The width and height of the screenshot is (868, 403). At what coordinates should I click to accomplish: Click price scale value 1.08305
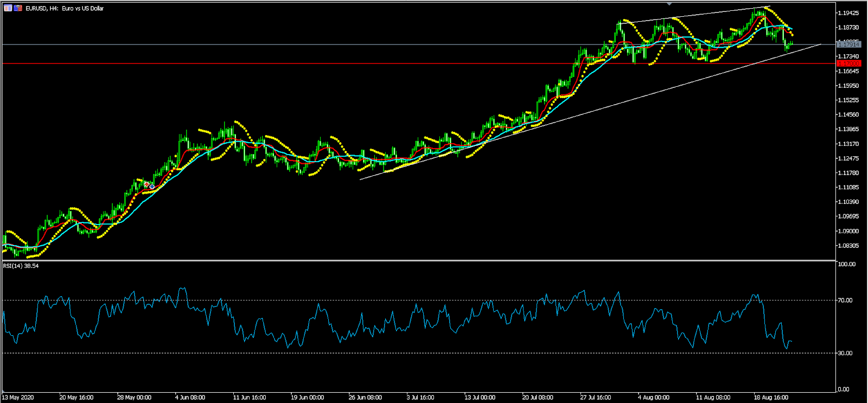coord(848,246)
